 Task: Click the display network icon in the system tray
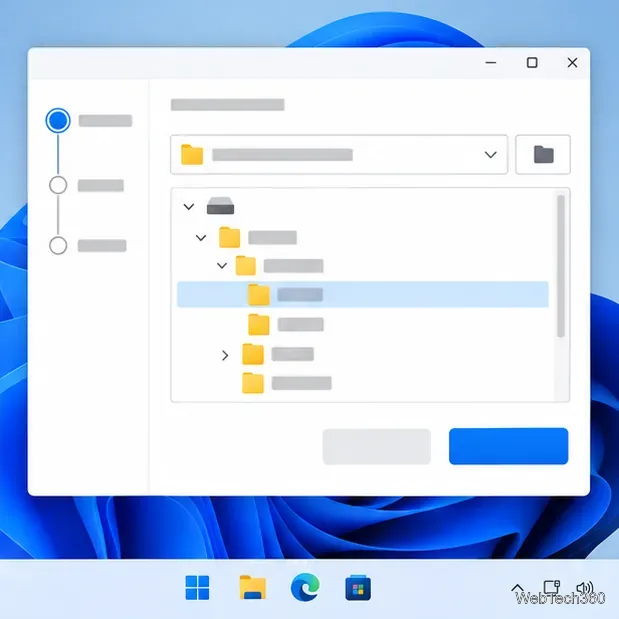point(551,587)
